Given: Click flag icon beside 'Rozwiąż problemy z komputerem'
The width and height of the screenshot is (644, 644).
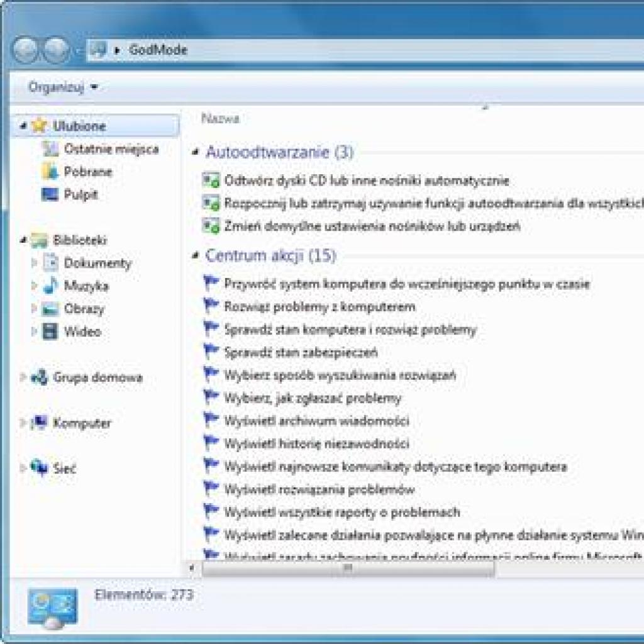Looking at the screenshot, I should (211, 306).
